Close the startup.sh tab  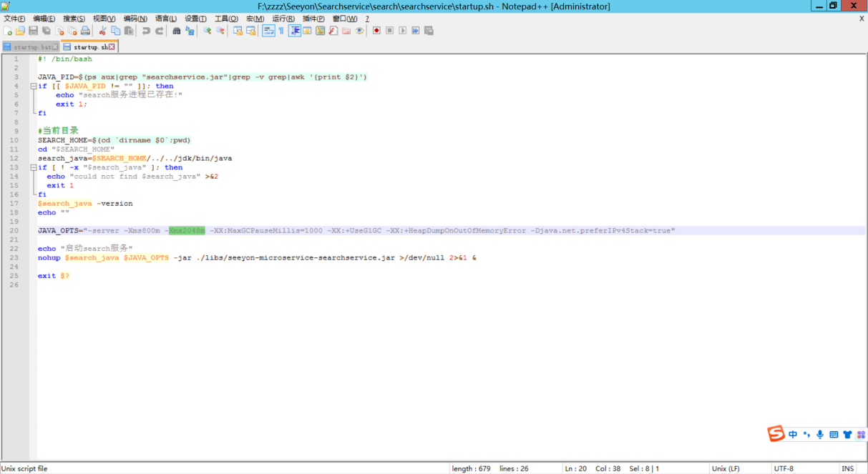click(112, 46)
